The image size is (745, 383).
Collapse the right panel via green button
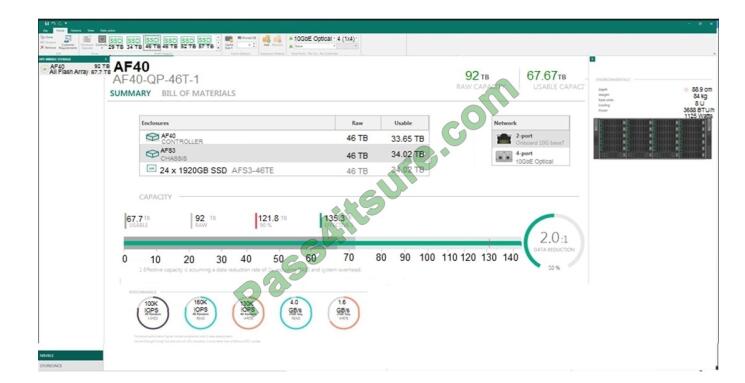click(592, 59)
